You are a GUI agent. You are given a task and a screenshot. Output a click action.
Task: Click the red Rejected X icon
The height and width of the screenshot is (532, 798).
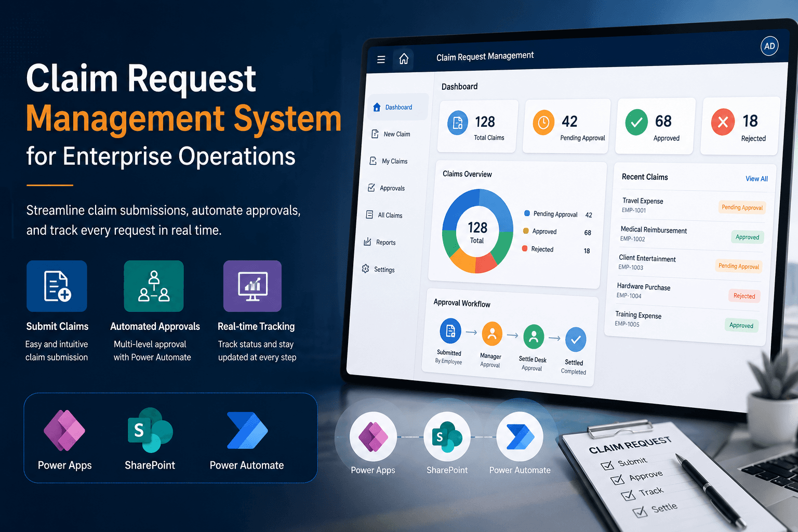pos(723,122)
